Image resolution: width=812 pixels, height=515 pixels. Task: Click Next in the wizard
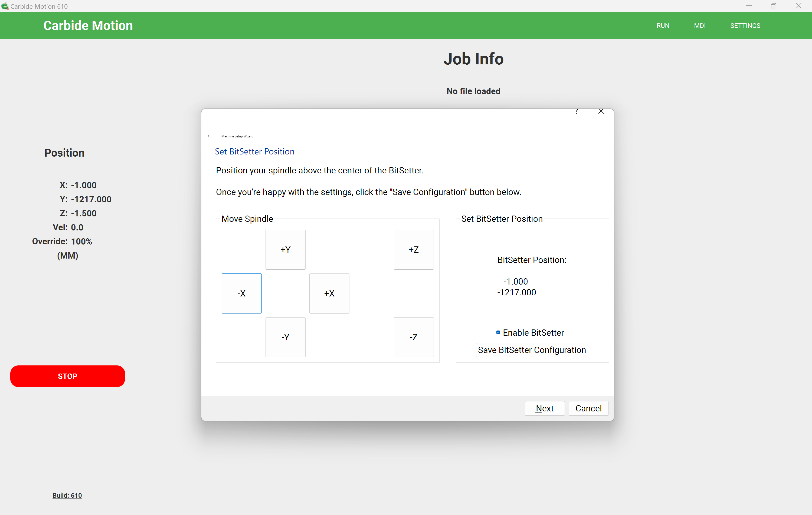click(x=544, y=408)
